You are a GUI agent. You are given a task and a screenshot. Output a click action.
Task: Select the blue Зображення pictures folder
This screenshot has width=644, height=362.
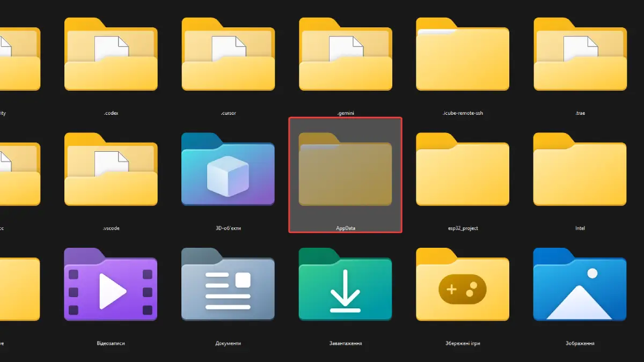pos(580,284)
